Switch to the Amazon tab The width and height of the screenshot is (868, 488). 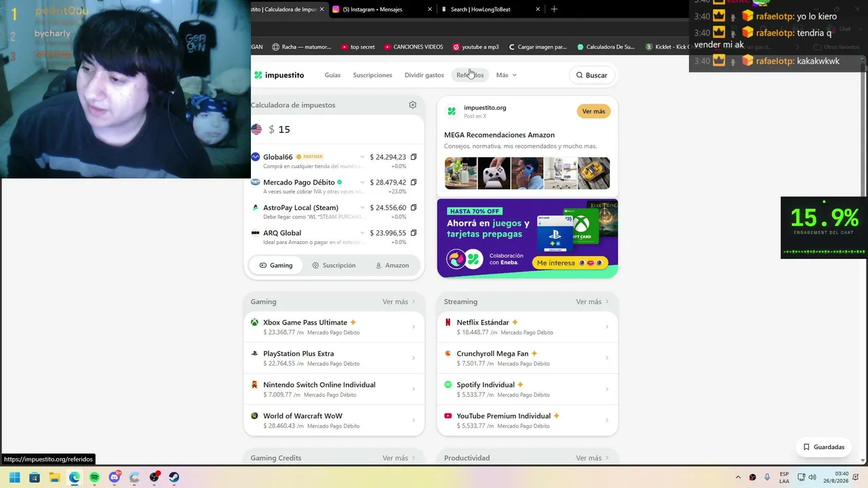coord(392,265)
